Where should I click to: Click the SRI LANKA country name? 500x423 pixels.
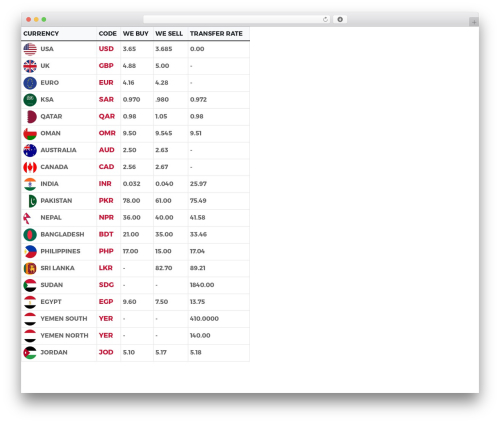click(x=57, y=268)
